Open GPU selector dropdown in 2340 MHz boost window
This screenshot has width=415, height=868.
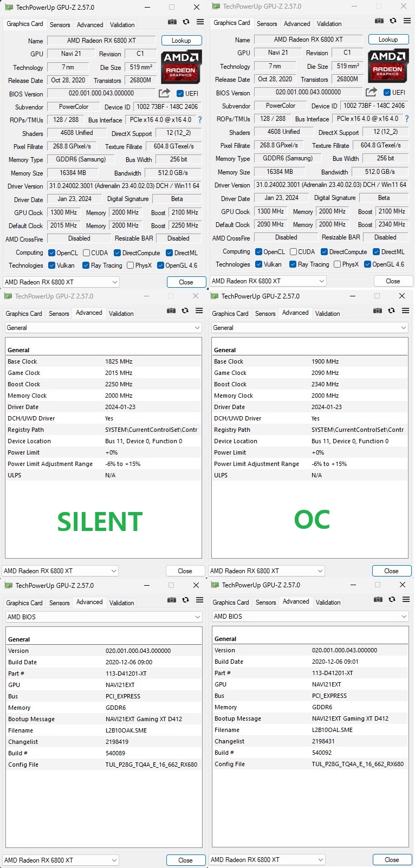pos(268,281)
